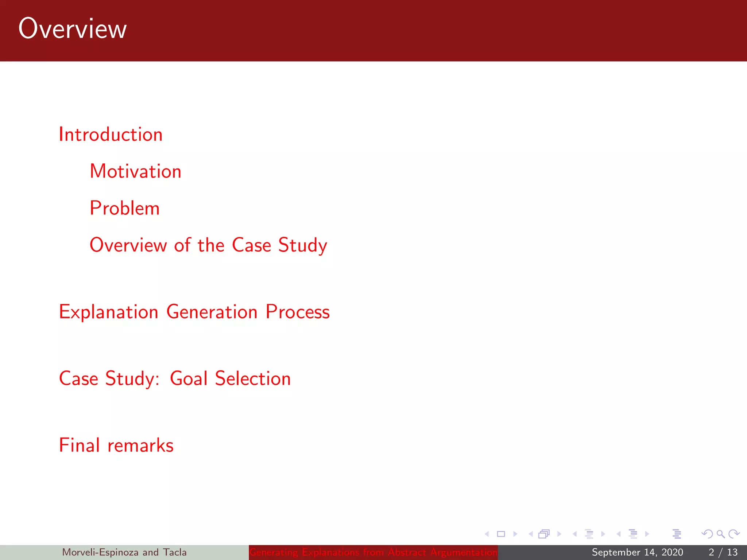Open the Introduction section link
The width and height of the screenshot is (747, 560).
tap(111, 135)
